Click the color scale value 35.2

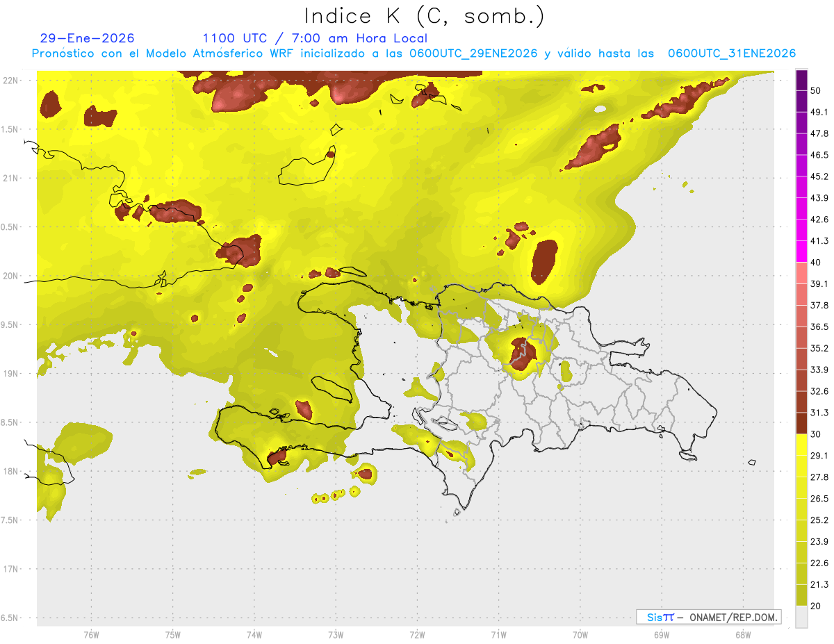coord(819,348)
